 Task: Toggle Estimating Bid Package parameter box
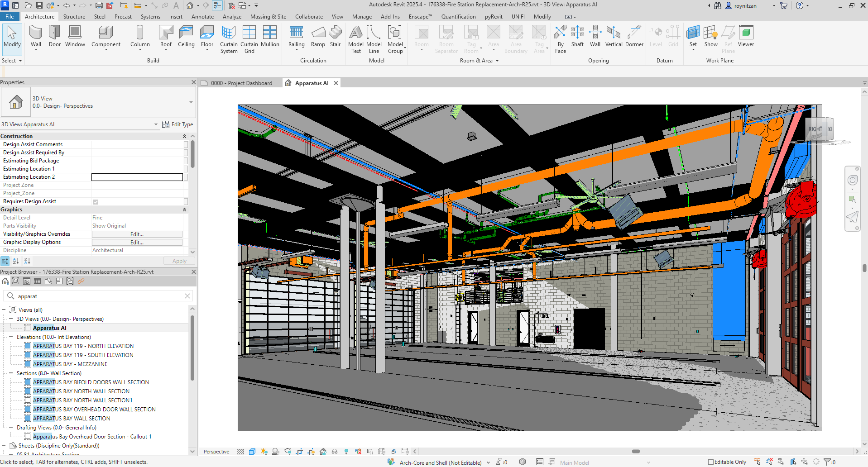(186, 161)
